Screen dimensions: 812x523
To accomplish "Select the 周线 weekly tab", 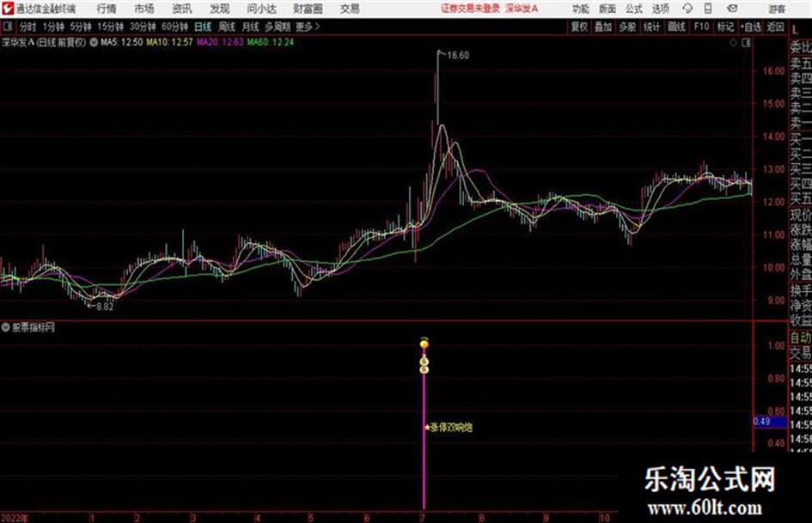I will coord(227,27).
